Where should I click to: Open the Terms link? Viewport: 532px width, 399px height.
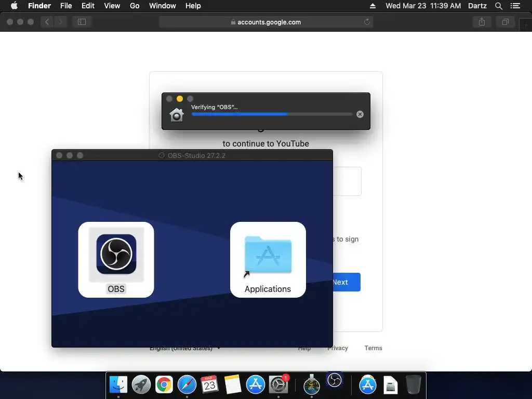tap(373, 348)
